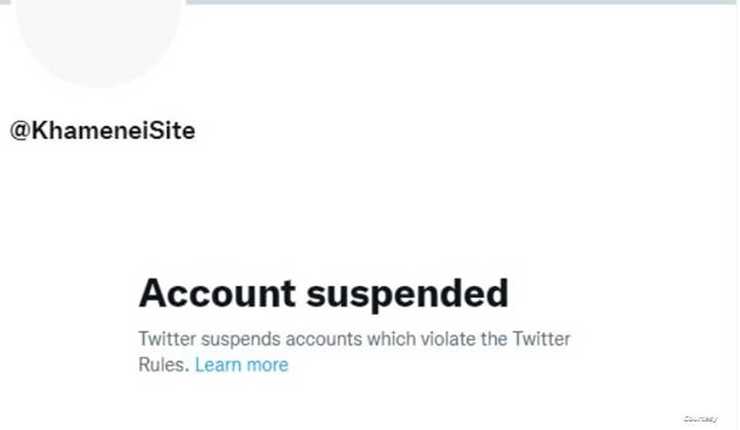Click the @ symbol in the handle
740x430 pixels.
(20, 131)
